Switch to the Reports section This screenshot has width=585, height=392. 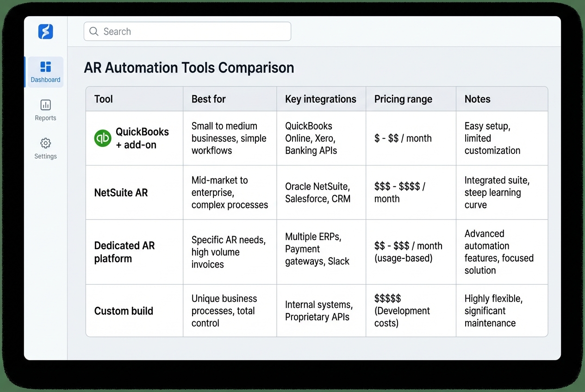point(45,110)
